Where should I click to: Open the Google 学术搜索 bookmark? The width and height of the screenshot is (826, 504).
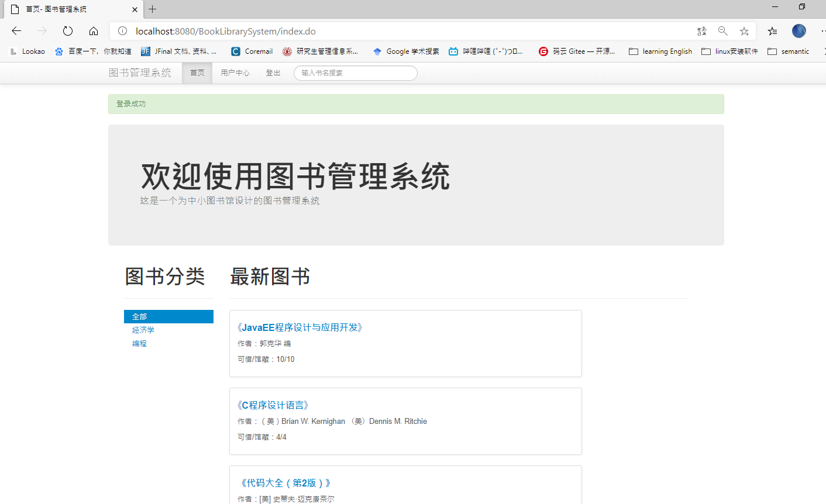pos(406,51)
